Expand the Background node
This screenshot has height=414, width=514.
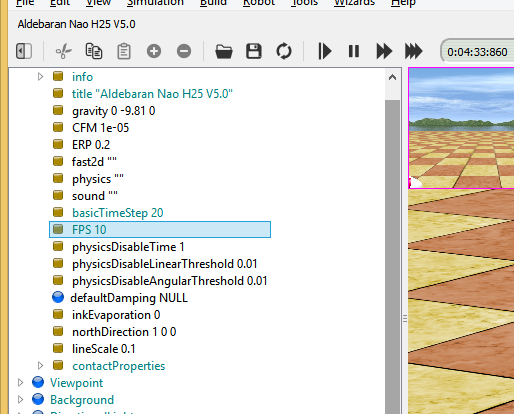(x=20, y=399)
